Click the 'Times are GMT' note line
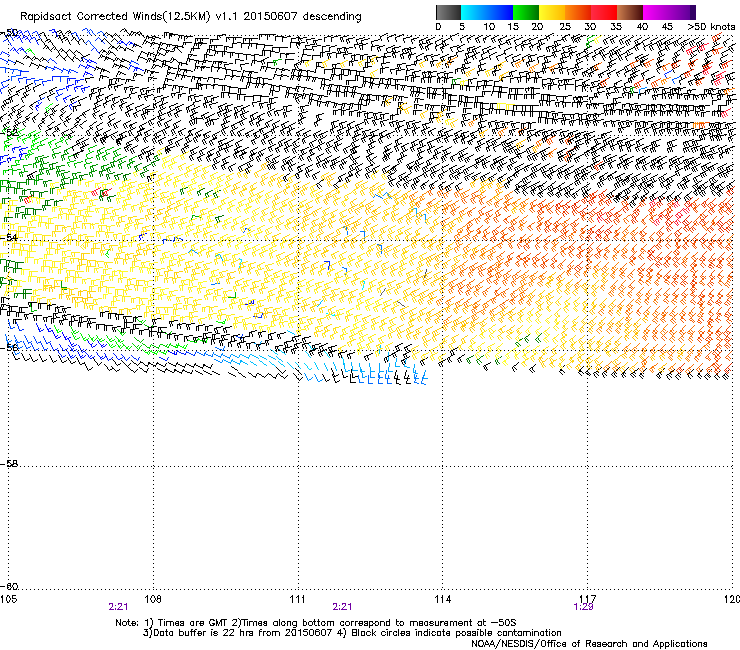 [316, 623]
